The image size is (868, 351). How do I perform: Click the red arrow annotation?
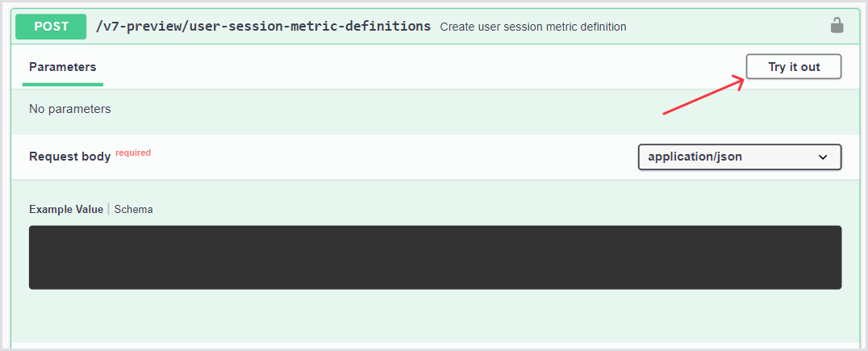tap(703, 94)
